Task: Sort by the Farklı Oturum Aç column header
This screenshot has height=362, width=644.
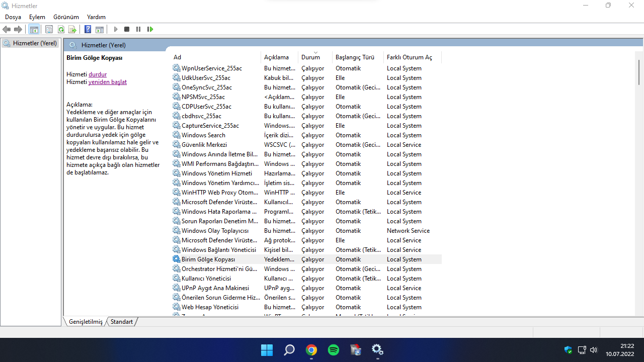Action: (x=413, y=57)
